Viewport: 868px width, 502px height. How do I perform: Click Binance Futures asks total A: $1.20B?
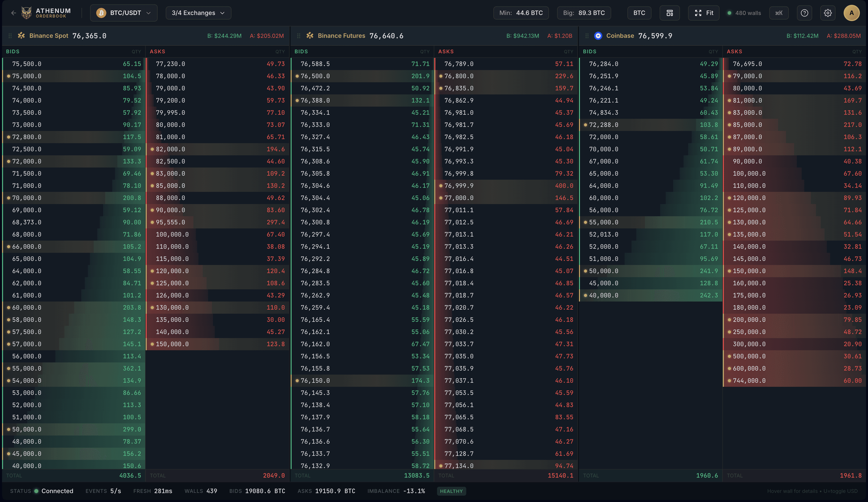[560, 36]
